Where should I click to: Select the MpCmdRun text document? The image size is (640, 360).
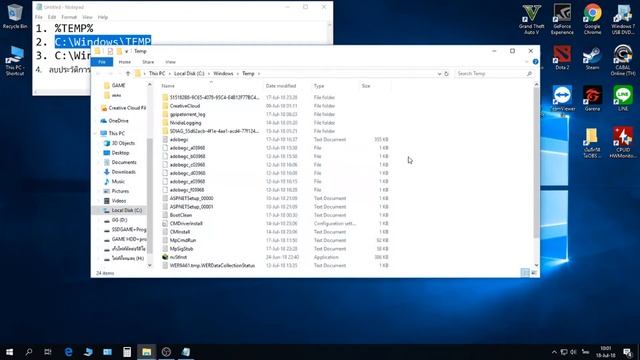275,240
